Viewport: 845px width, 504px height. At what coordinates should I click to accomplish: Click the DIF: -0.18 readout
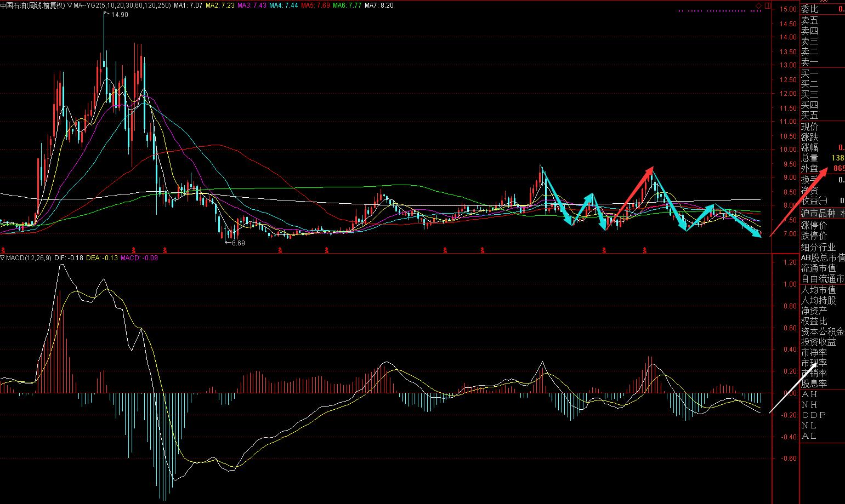69,258
